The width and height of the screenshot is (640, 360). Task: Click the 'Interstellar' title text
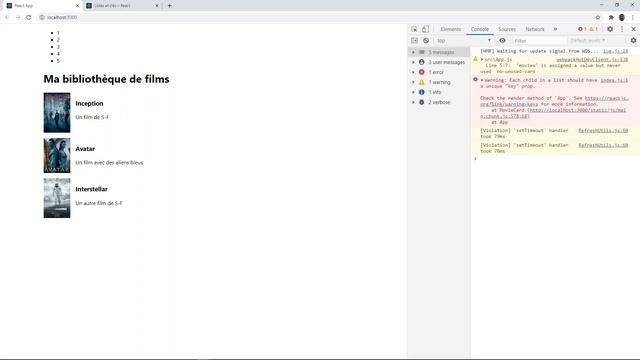[x=91, y=189]
